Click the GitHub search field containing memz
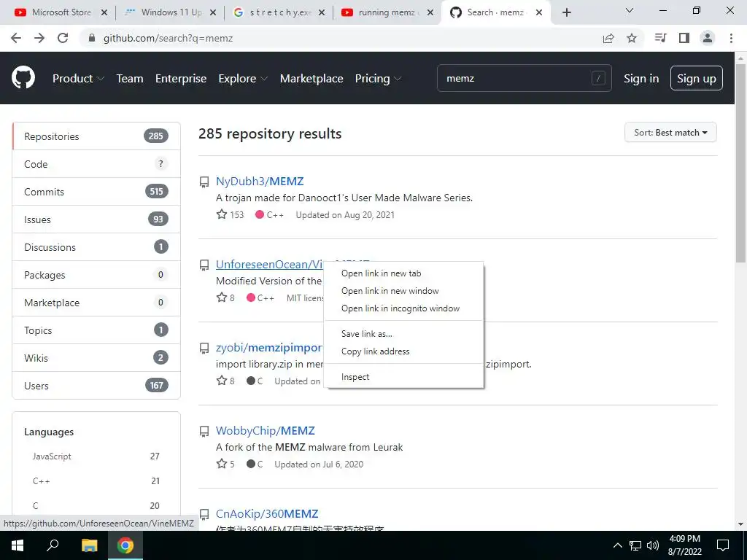The height and width of the screenshot is (560, 747). click(524, 78)
